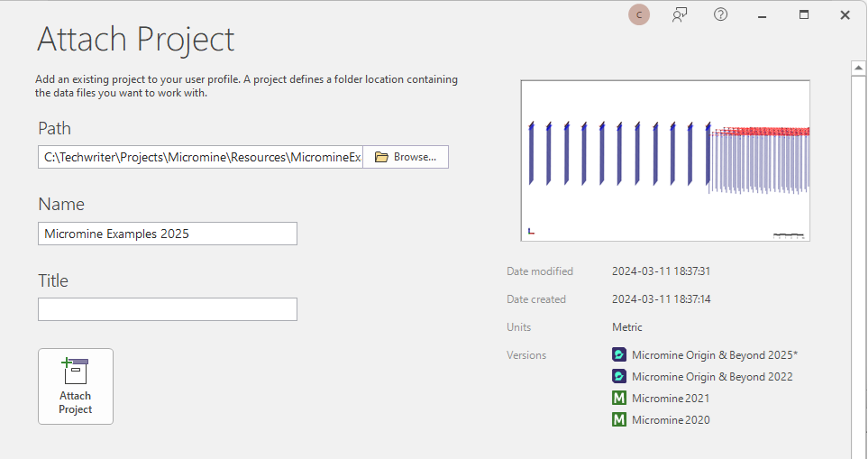Click the empty Title input field
This screenshot has width=868, height=459.
tap(168, 309)
